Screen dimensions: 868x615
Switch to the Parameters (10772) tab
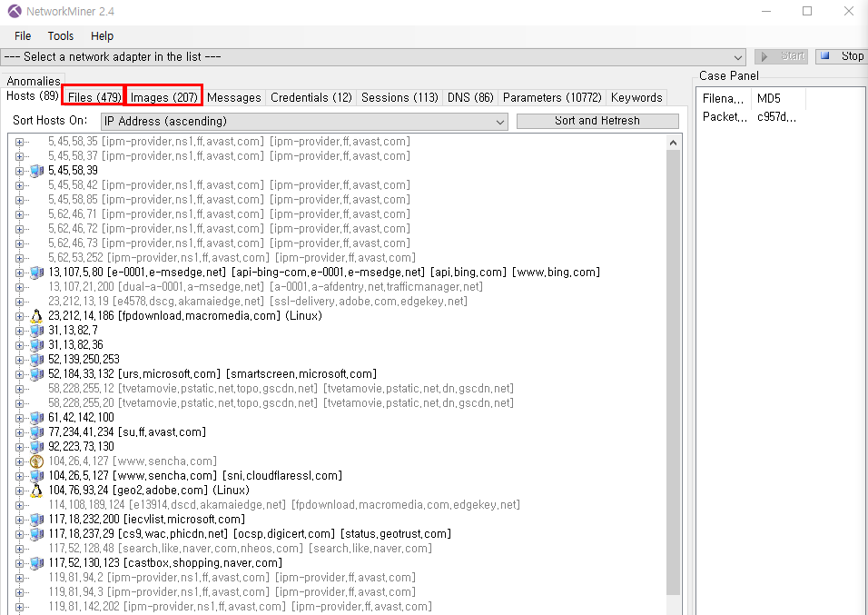coord(552,97)
